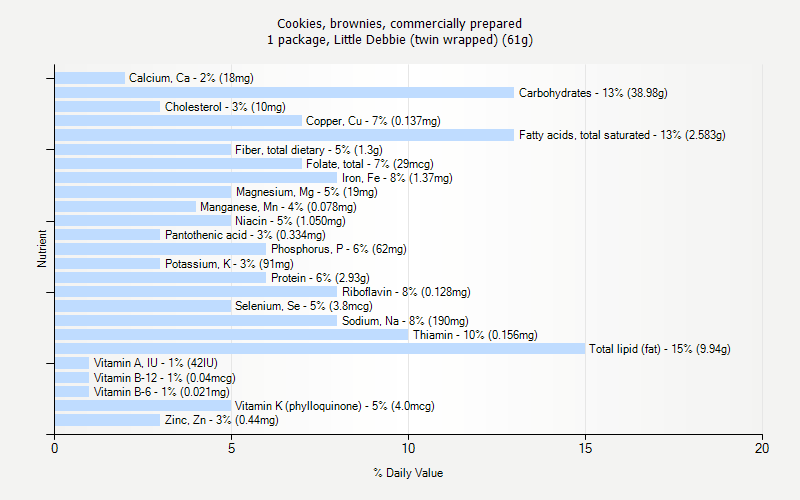Click the Iron, Fe bar
Image resolution: width=800 pixels, height=500 pixels.
point(196,178)
